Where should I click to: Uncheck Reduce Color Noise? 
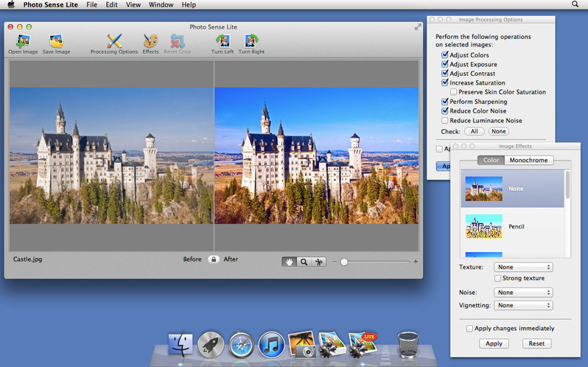445,111
